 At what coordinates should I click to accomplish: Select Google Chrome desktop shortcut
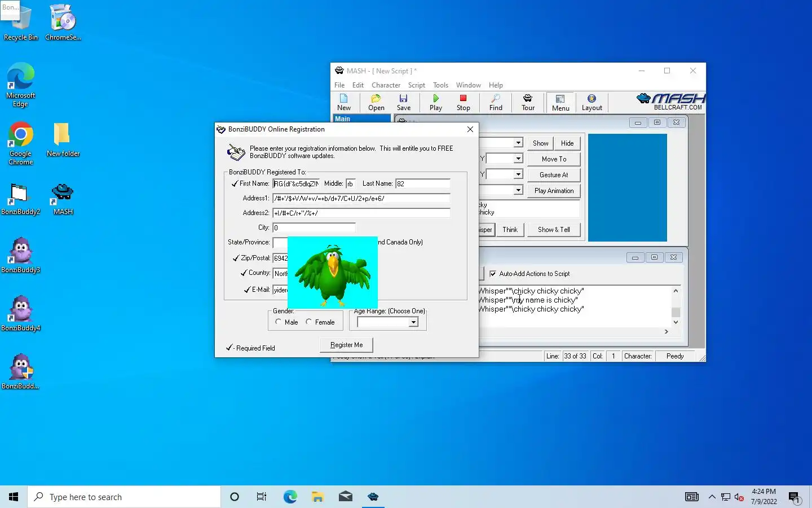point(21,143)
